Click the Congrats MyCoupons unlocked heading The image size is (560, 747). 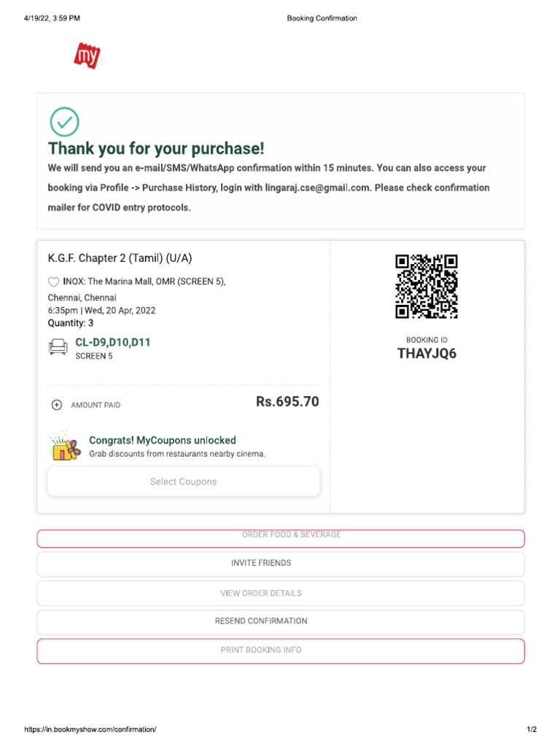pyautogui.click(x=163, y=441)
